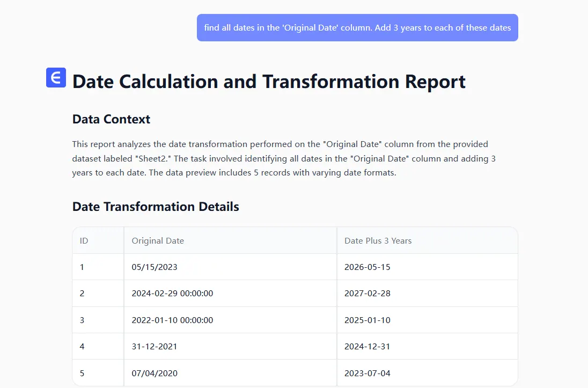Select the result cell 2026-05-15
The image size is (588, 388).
[x=367, y=267]
